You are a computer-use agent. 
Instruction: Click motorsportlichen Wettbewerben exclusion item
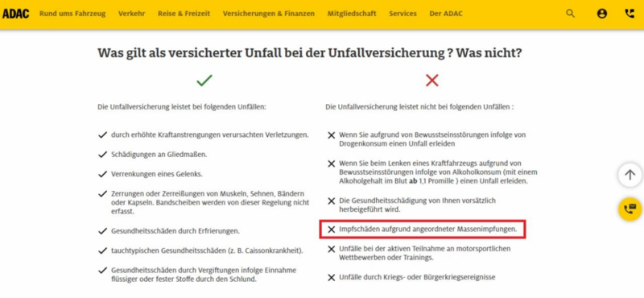[425, 253]
